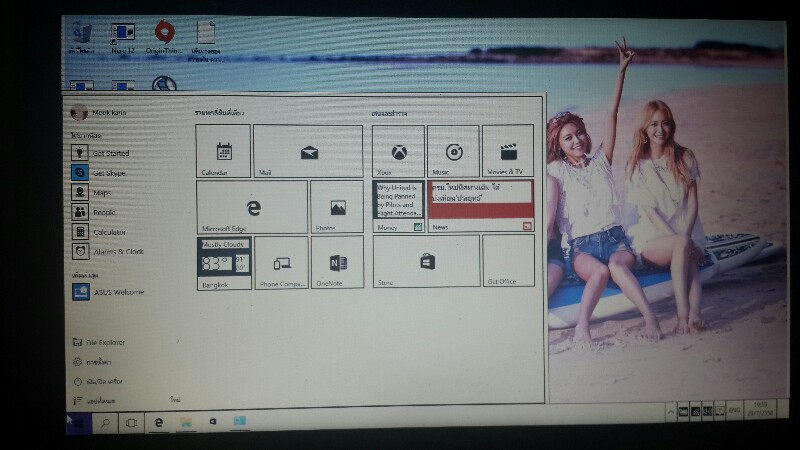
Task: Open the Music tile
Action: [453, 151]
